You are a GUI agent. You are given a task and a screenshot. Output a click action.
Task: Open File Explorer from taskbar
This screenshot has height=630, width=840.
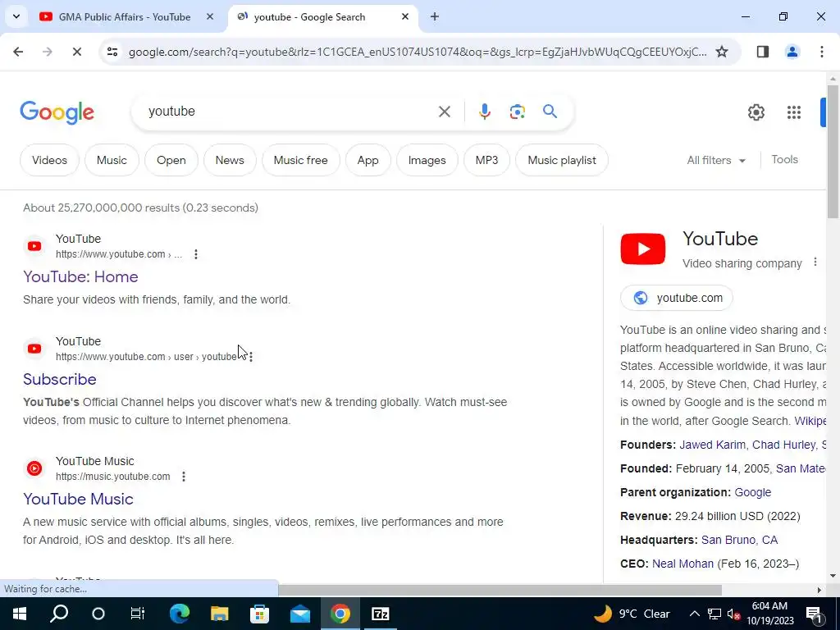point(219,614)
